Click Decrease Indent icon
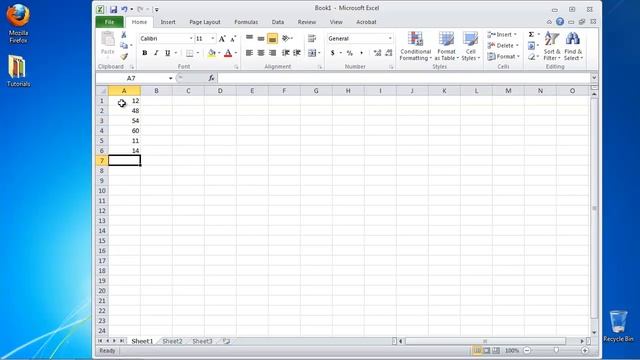The width and height of the screenshot is (640, 360). [x=286, y=53]
